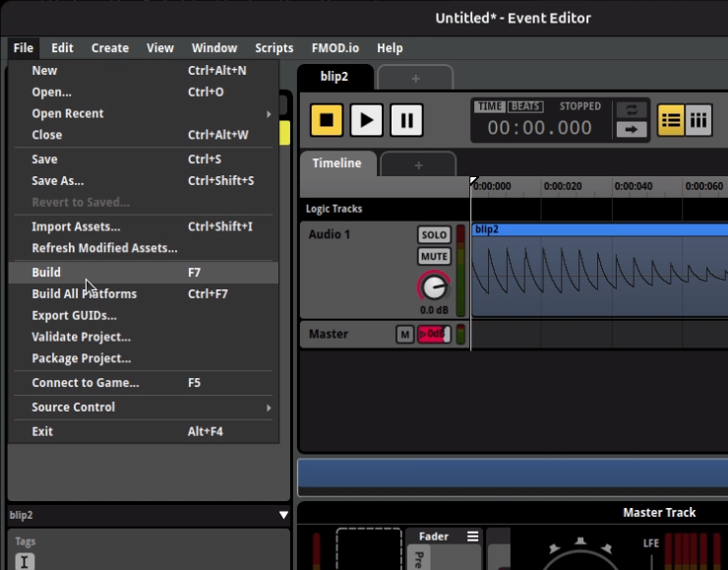Choose Connect to Game... menu entry
The height and width of the screenshot is (570, 728).
tap(144, 383)
